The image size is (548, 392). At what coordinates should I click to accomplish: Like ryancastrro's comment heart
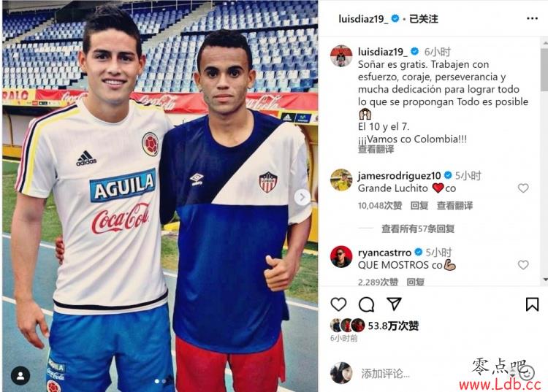click(x=523, y=265)
